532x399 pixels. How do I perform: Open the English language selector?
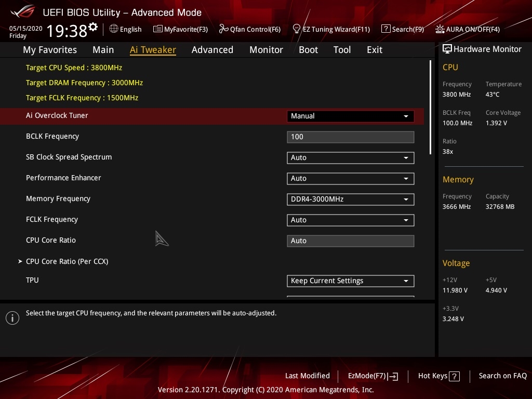126,29
